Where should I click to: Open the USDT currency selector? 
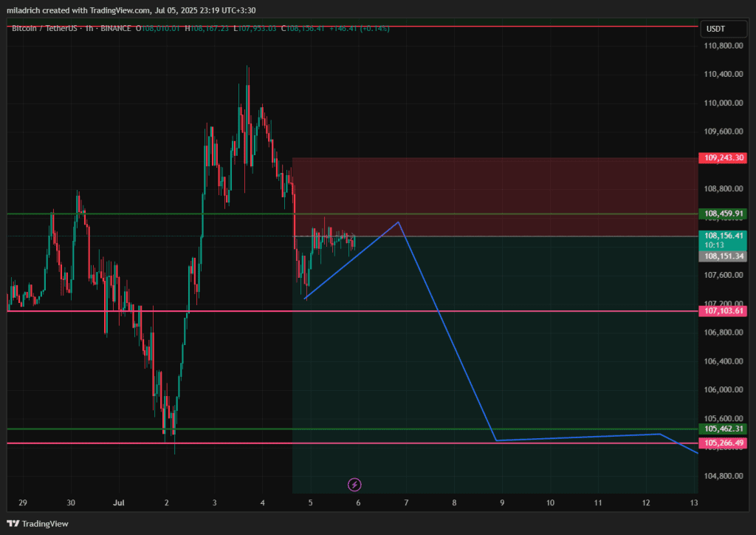click(715, 29)
